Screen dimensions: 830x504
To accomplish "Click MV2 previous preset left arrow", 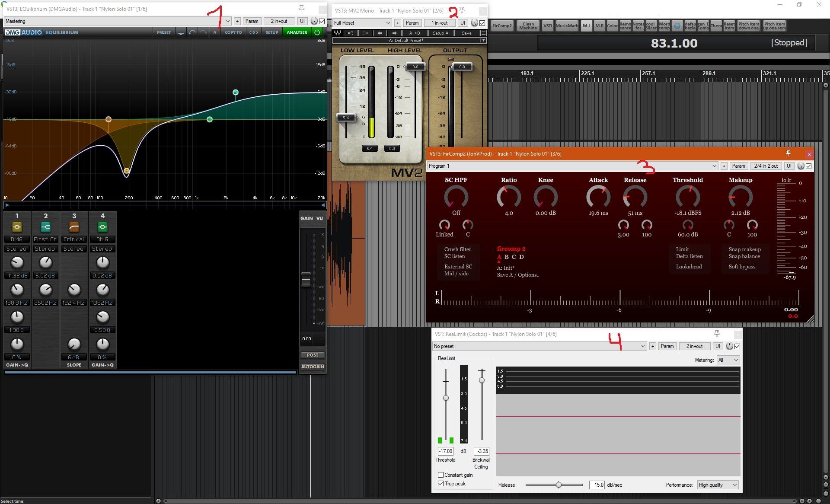I will [380, 33].
